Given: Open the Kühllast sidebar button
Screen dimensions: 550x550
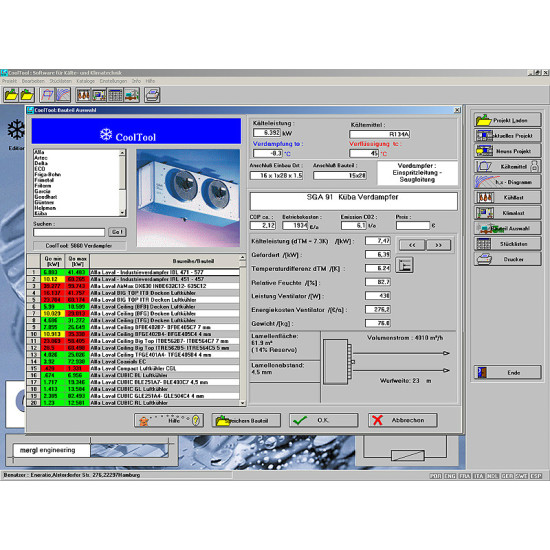Looking at the screenshot, I should [x=507, y=197].
